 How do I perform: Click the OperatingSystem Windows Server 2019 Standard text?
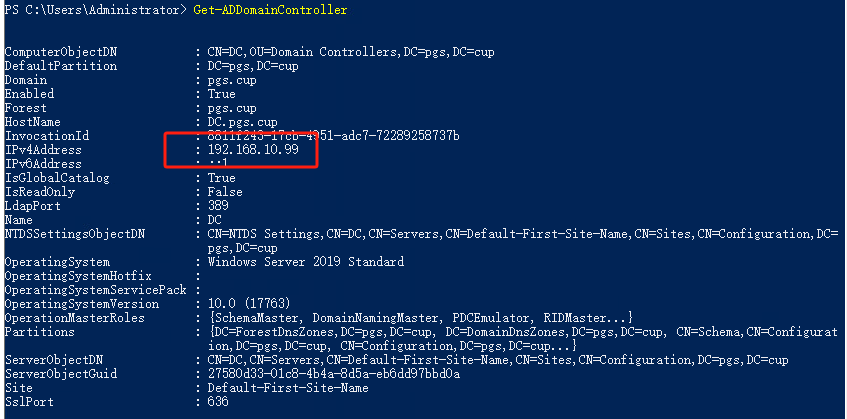(x=306, y=262)
